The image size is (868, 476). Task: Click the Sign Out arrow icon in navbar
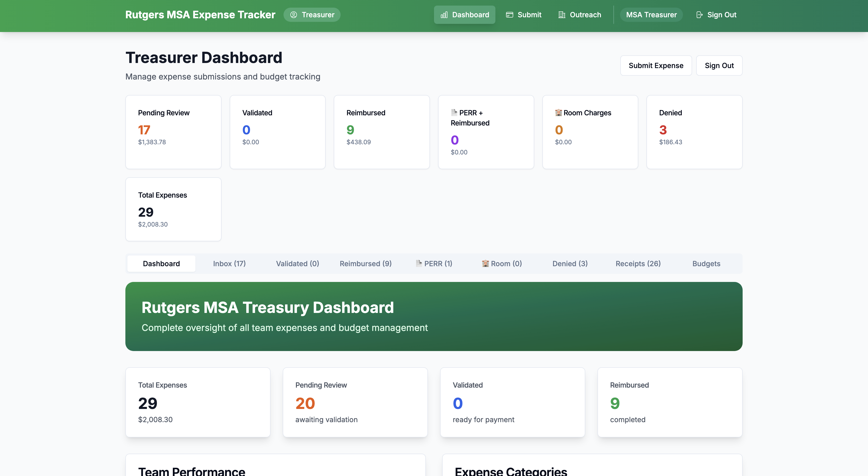pyautogui.click(x=699, y=14)
